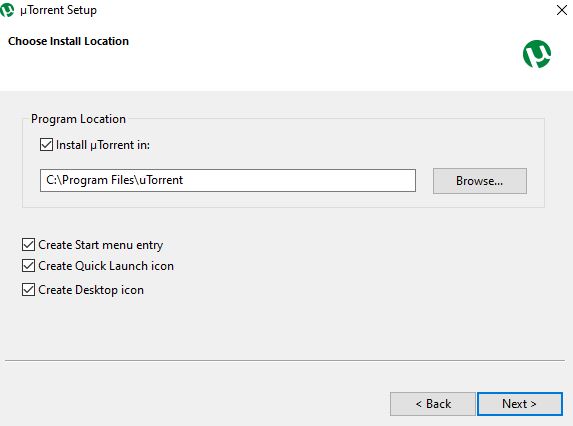Toggle Create Quick Launch icon checkbox

coord(29,266)
